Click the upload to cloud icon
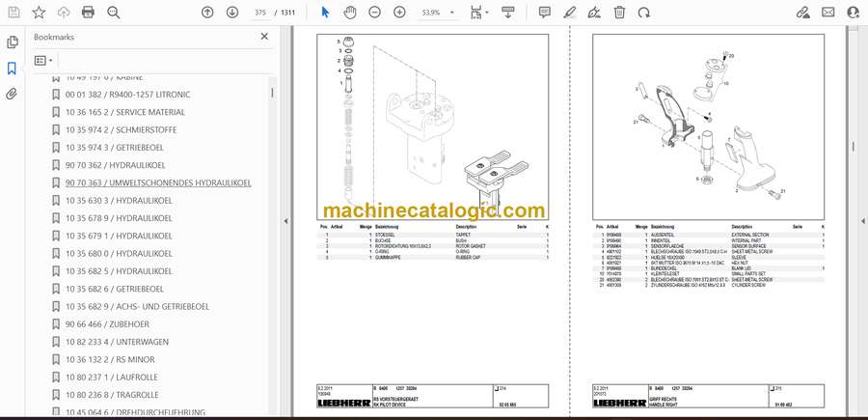 (x=64, y=13)
